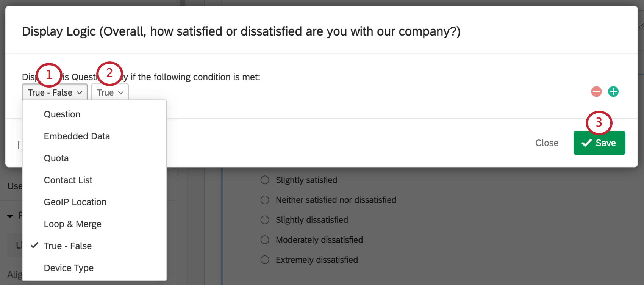The image size is (644, 285).
Task: Click the red minus to remove the condition
Action: coord(596,91)
